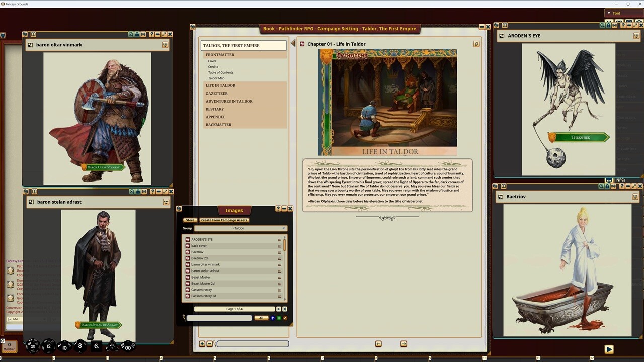Click the green plus icon beside the image search bar
Screen dimensions: 644x362
point(279,318)
